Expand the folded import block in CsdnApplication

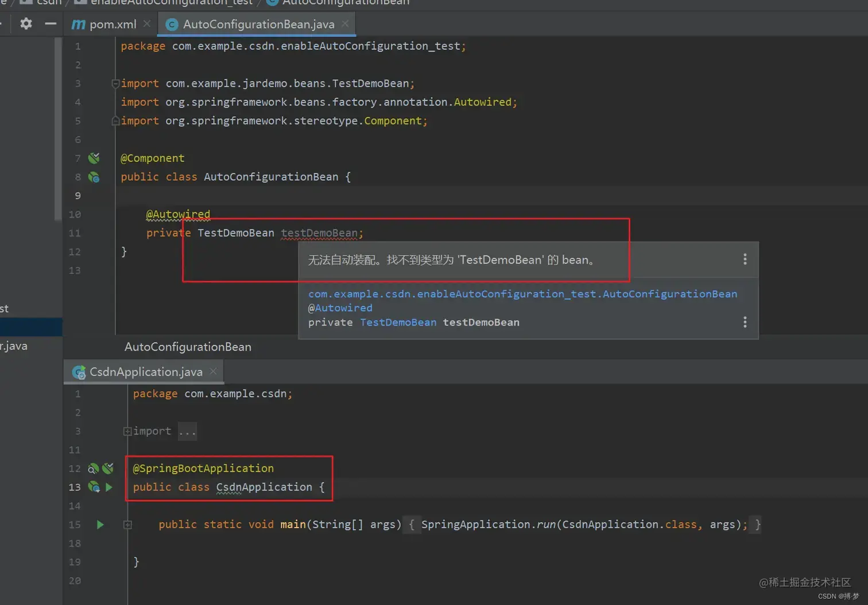coord(127,431)
